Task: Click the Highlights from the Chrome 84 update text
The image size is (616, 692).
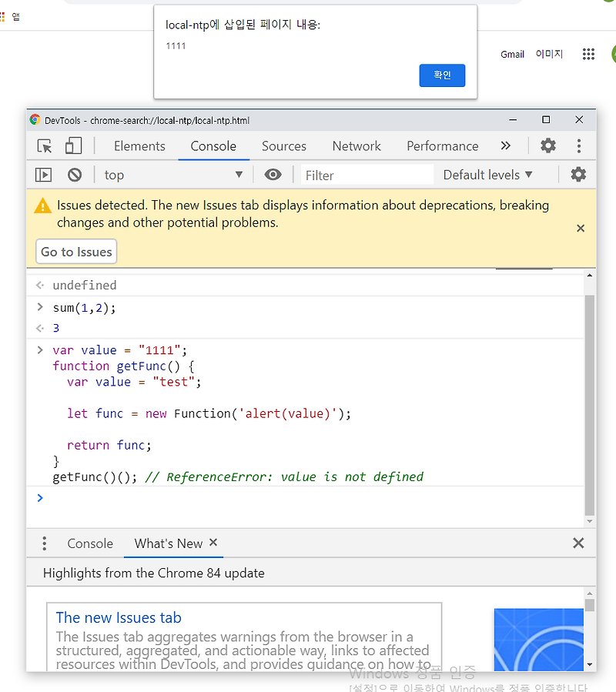Action: tap(154, 573)
